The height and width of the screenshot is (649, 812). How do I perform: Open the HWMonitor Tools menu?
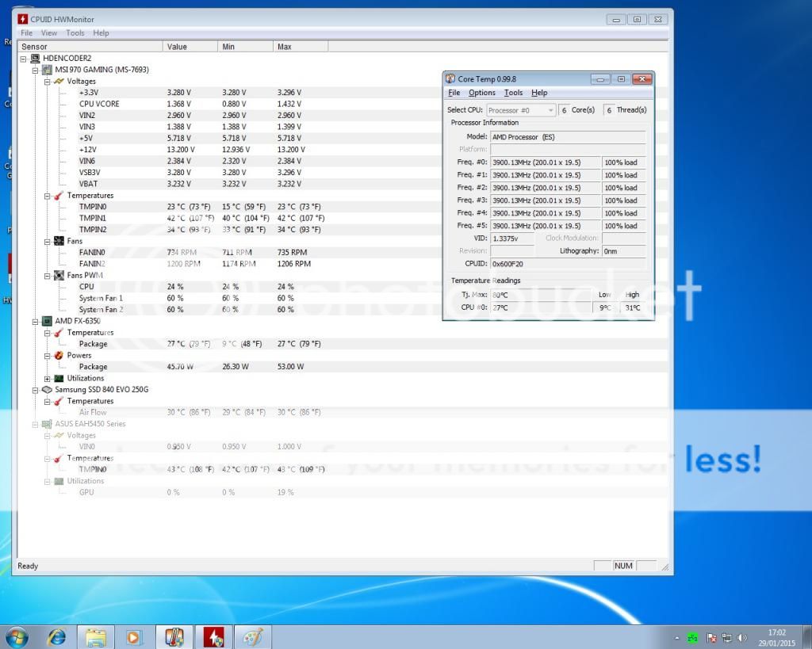click(x=75, y=33)
